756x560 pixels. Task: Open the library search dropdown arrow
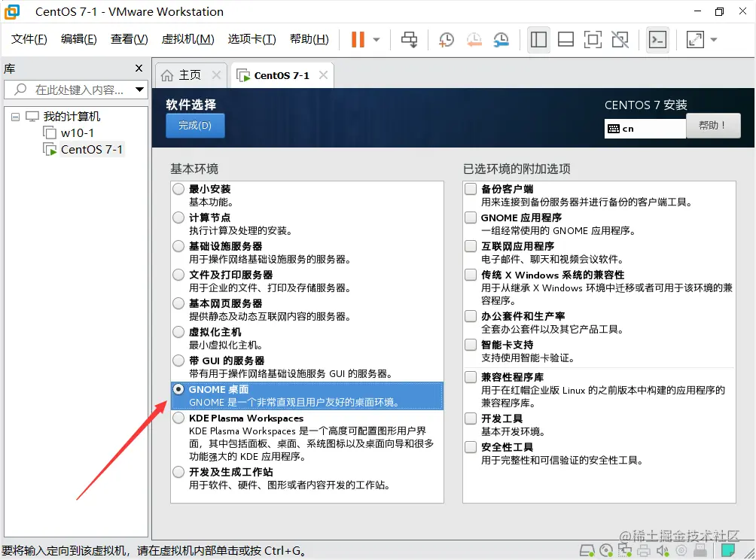[x=140, y=90]
